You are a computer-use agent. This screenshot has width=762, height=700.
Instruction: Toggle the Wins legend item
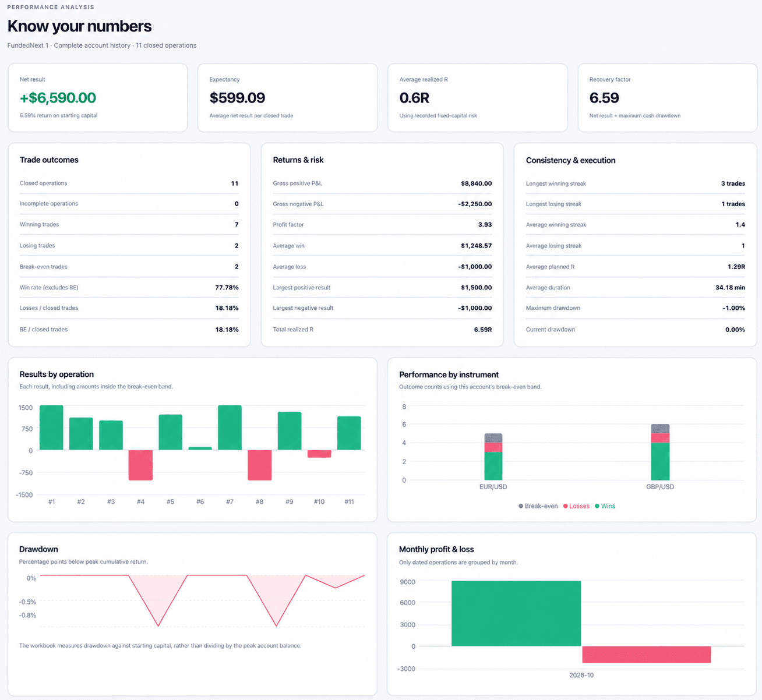605,506
